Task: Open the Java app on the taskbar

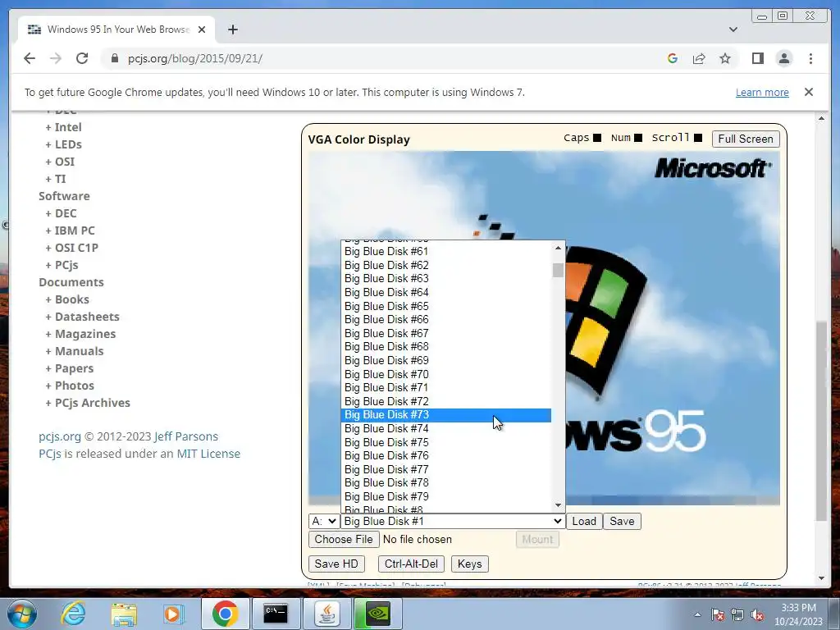Action: (x=326, y=614)
